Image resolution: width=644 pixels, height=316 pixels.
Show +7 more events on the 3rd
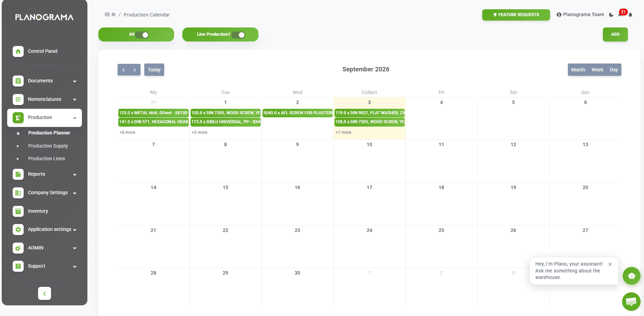click(x=343, y=132)
